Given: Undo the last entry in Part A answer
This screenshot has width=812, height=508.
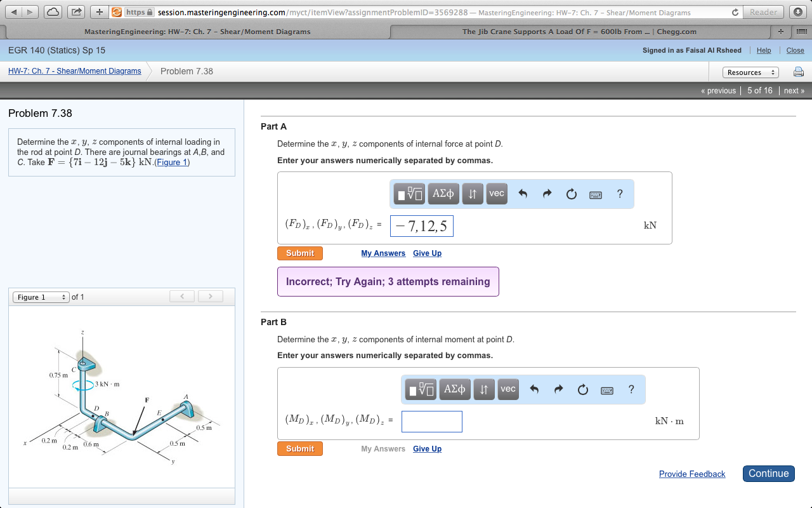Looking at the screenshot, I should click(522, 194).
